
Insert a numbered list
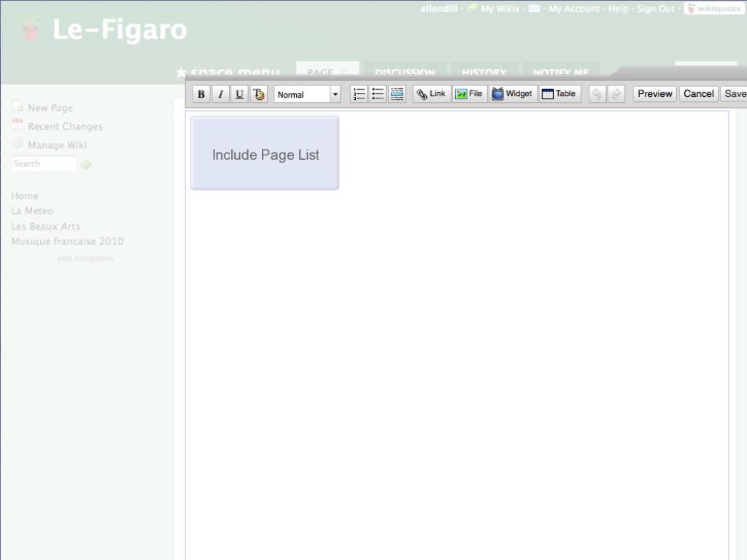(359, 94)
